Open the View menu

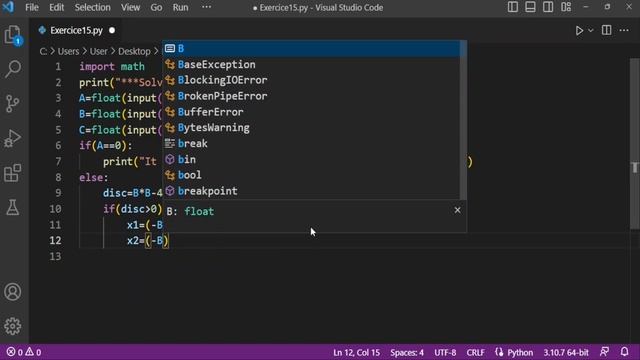pyautogui.click(x=130, y=7)
